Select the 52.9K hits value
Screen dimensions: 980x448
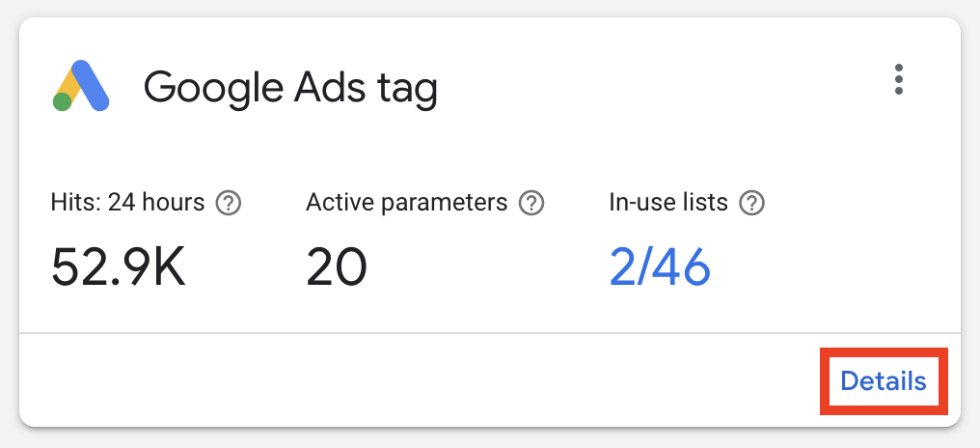pyautogui.click(x=118, y=266)
